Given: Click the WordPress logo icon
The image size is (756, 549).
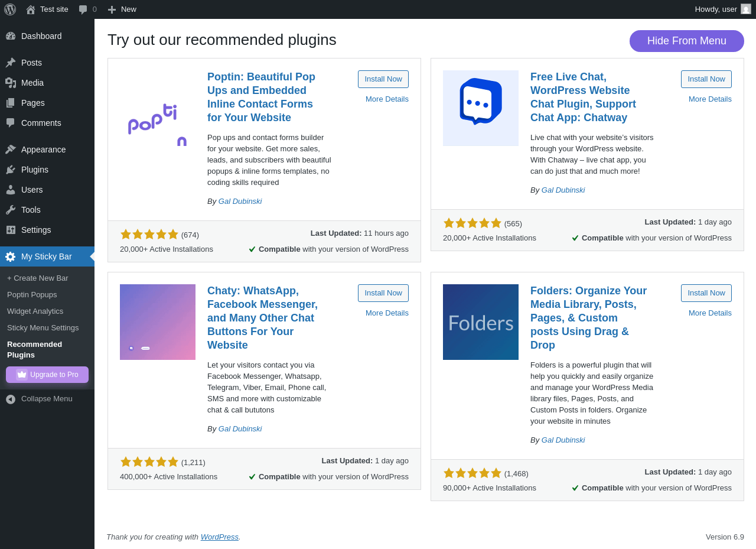Looking at the screenshot, I should 10,9.
